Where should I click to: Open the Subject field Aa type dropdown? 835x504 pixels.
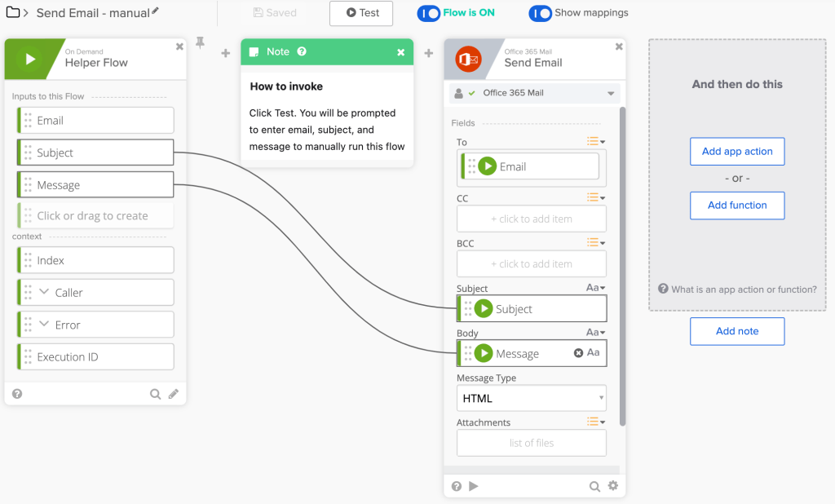click(x=595, y=288)
